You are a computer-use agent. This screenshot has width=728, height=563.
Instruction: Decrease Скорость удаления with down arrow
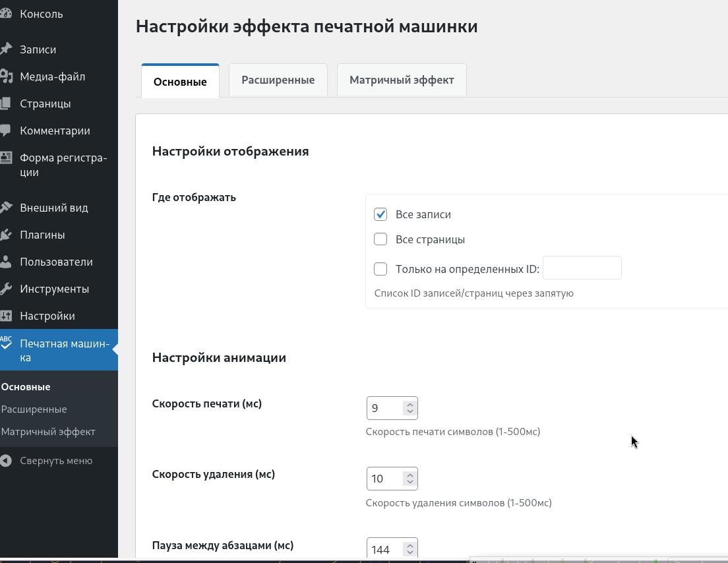click(x=409, y=483)
